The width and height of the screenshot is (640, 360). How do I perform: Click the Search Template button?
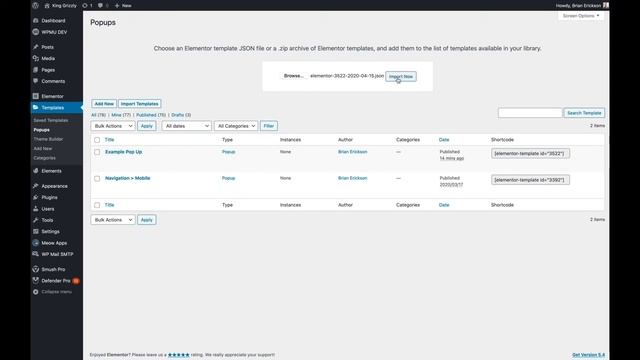click(x=584, y=113)
